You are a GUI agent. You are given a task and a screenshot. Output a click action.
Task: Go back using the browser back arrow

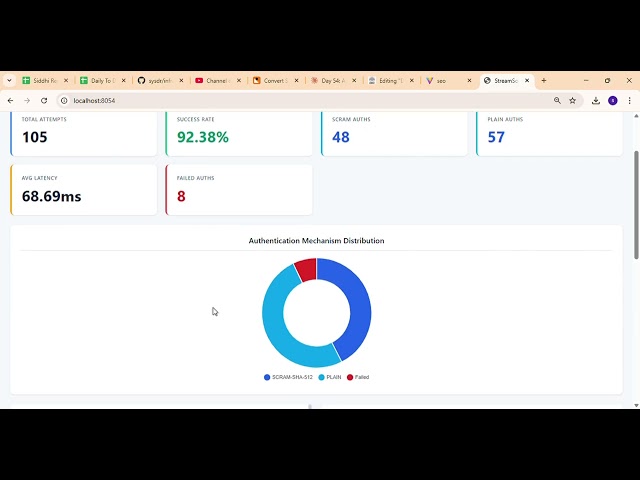11,100
